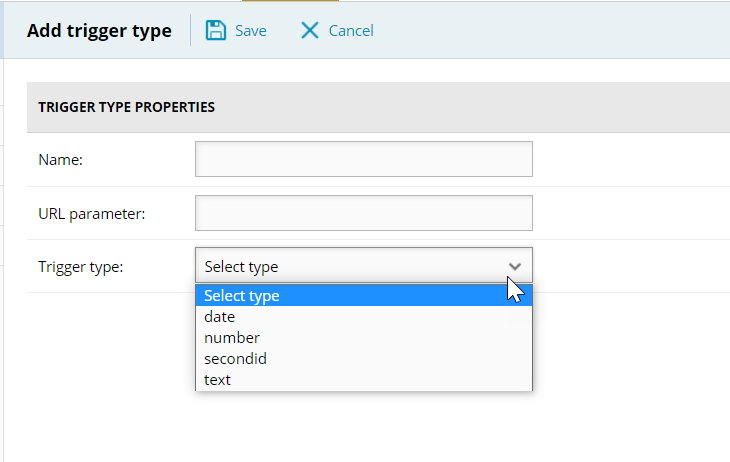Viewport: 730px width, 462px height.
Task: Click the TRIGGER TYPE PROPERTIES section header
Action: tap(127, 107)
